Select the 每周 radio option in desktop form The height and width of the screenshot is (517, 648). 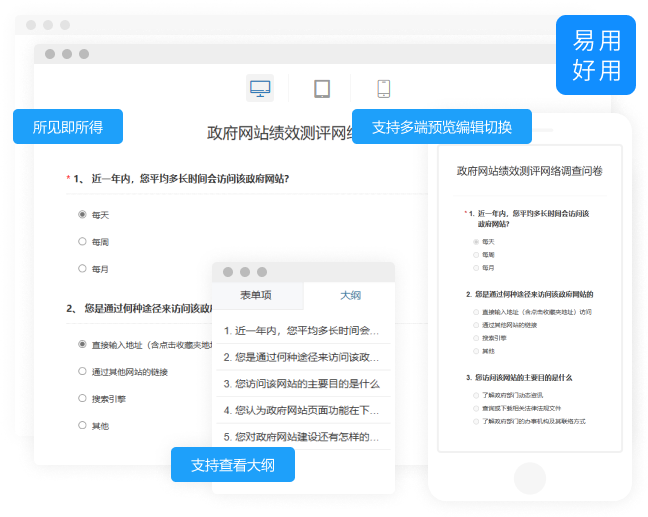[82, 241]
